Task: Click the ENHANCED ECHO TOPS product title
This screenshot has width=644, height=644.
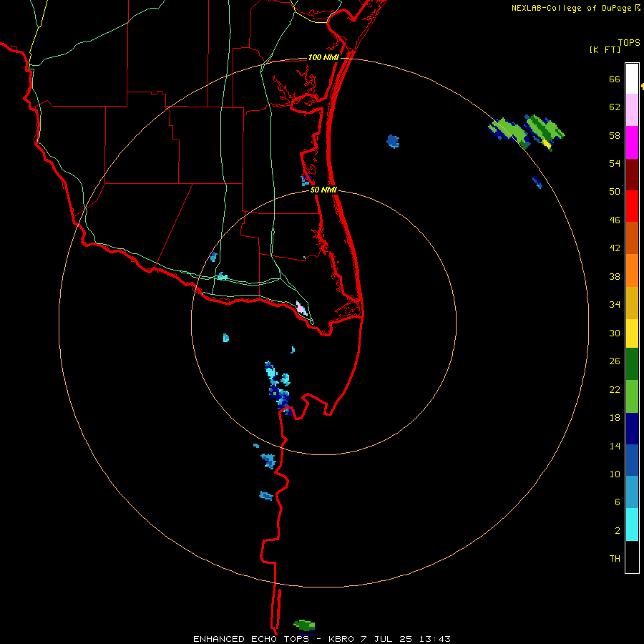Action: tap(251, 639)
